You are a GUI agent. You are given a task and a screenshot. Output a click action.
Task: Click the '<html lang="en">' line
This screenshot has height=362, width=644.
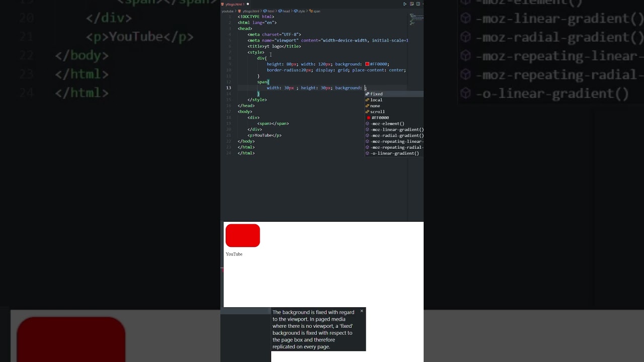257,23
